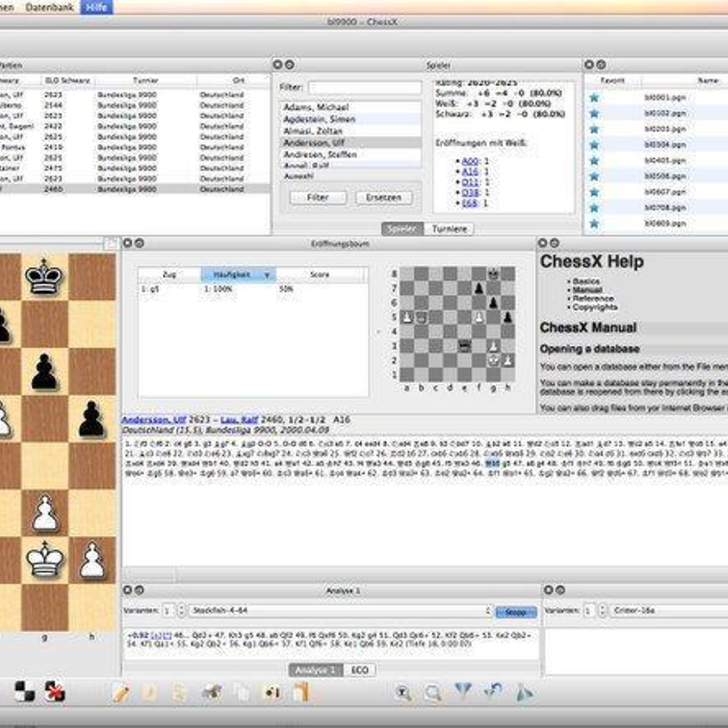Toggle favorite star for bl0304.pgn
This screenshot has width=728, height=728.
tap(594, 144)
